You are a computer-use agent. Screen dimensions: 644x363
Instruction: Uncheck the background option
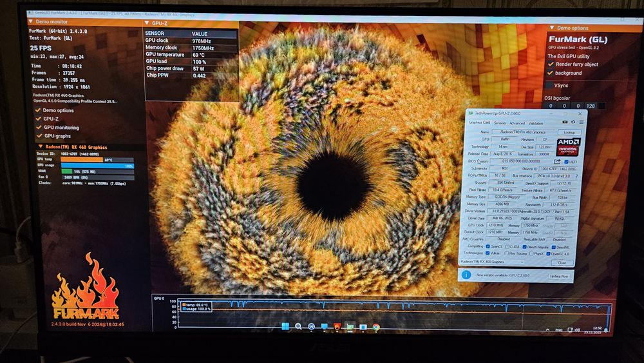coord(551,73)
